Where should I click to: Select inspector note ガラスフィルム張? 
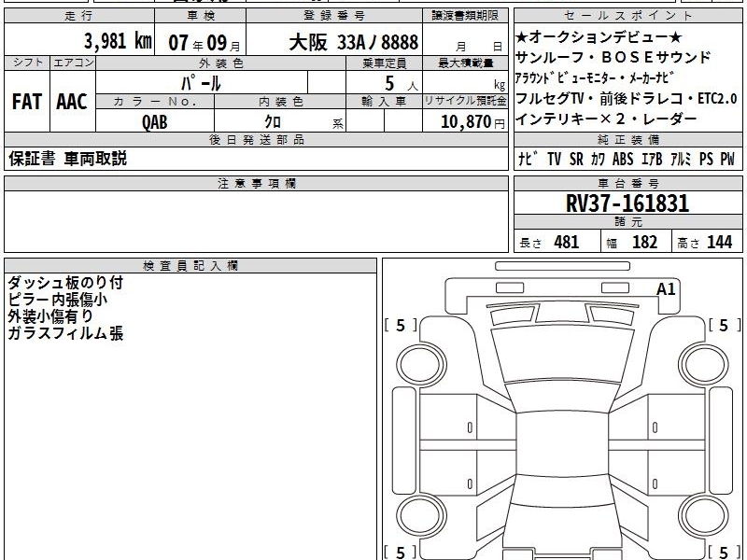tap(65, 333)
